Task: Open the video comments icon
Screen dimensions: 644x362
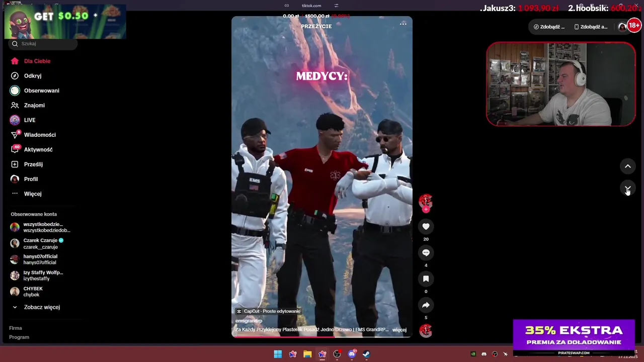Action: 426,253
